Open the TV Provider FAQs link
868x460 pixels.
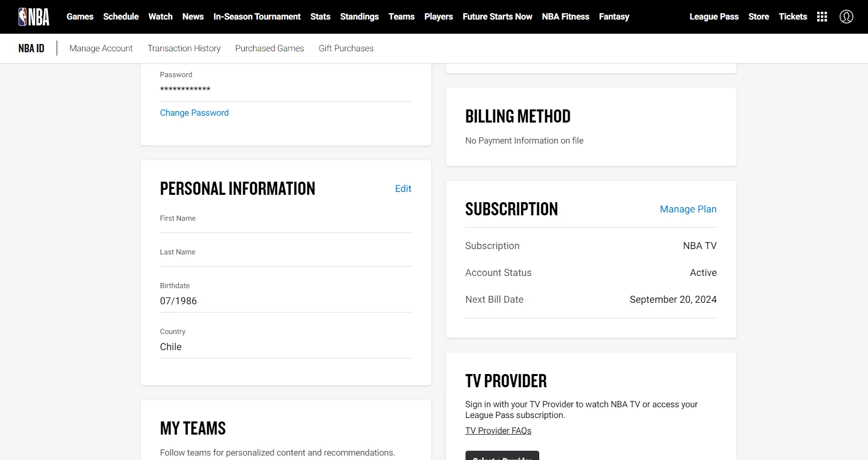tap(498, 431)
